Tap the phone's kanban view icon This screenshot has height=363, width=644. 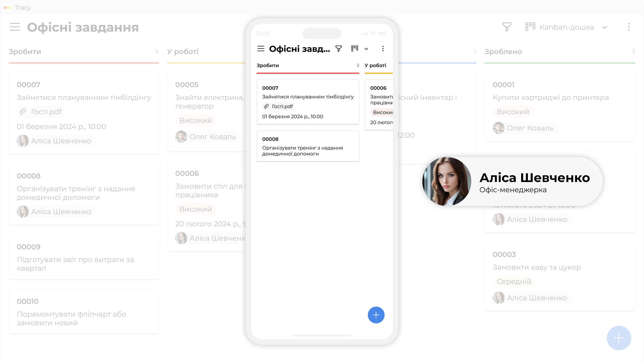[355, 48]
